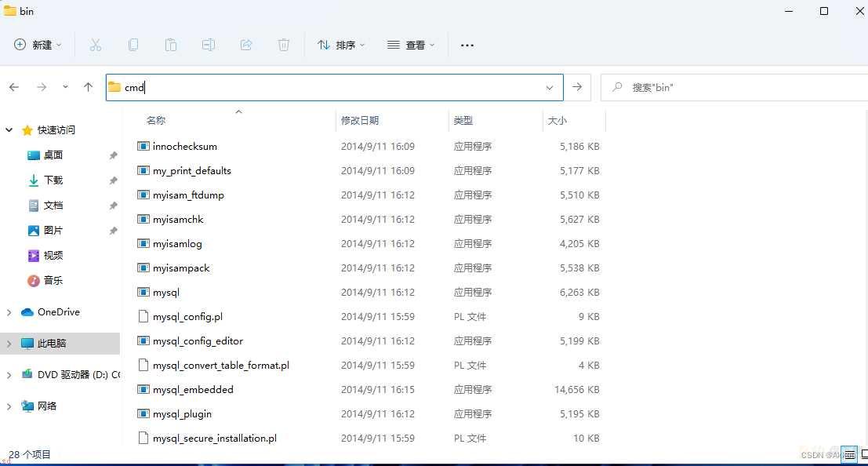Sort by Date modified (修改日期) column
Screen dimensions: 868x466
(x=360, y=120)
